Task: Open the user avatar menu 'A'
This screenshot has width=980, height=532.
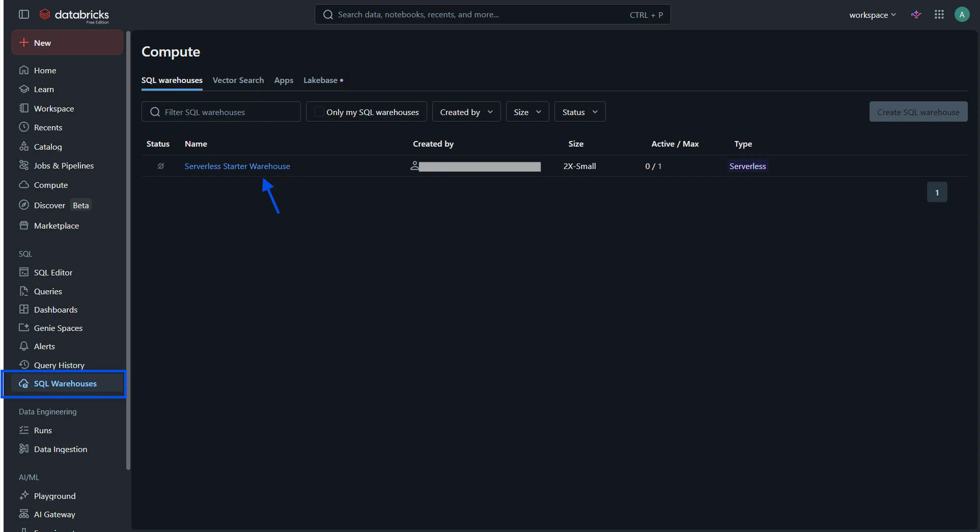Action: click(962, 15)
